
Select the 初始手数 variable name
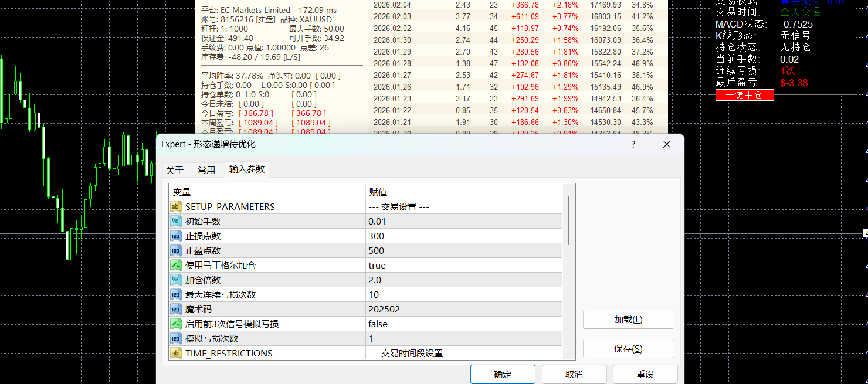(x=203, y=221)
